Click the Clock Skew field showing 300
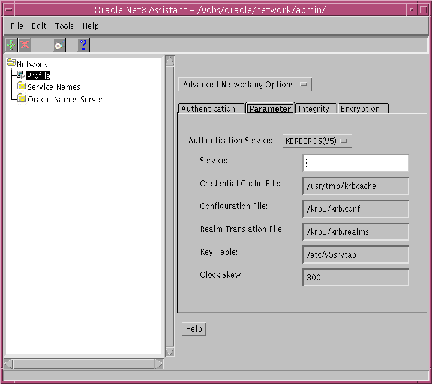Viewport: 432px width, 384px height. (x=356, y=277)
